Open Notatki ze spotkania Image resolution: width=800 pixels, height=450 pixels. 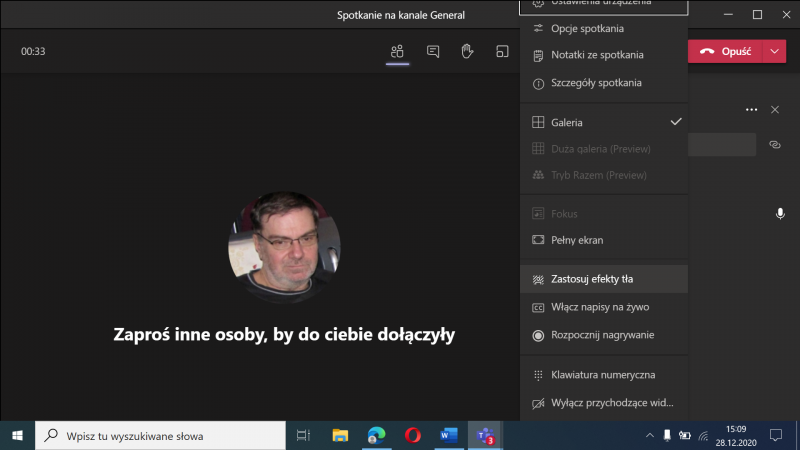[604, 55]
